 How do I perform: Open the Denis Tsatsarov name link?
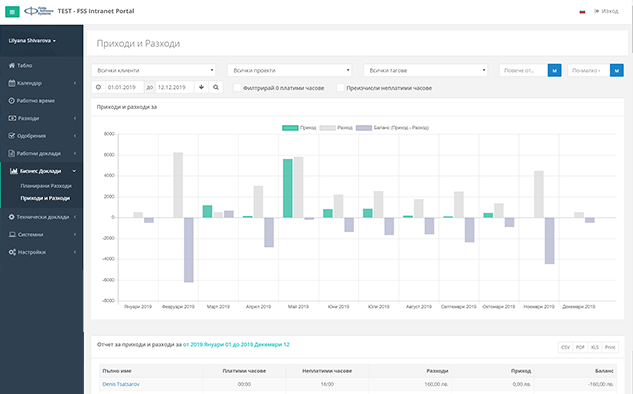point(121,384)
